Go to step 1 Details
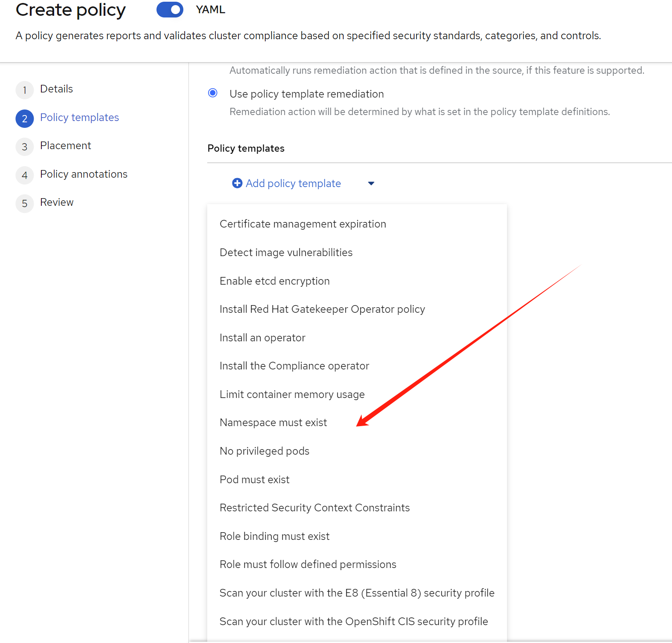Screen dimensions: 672x643 [x=56, y=89]
